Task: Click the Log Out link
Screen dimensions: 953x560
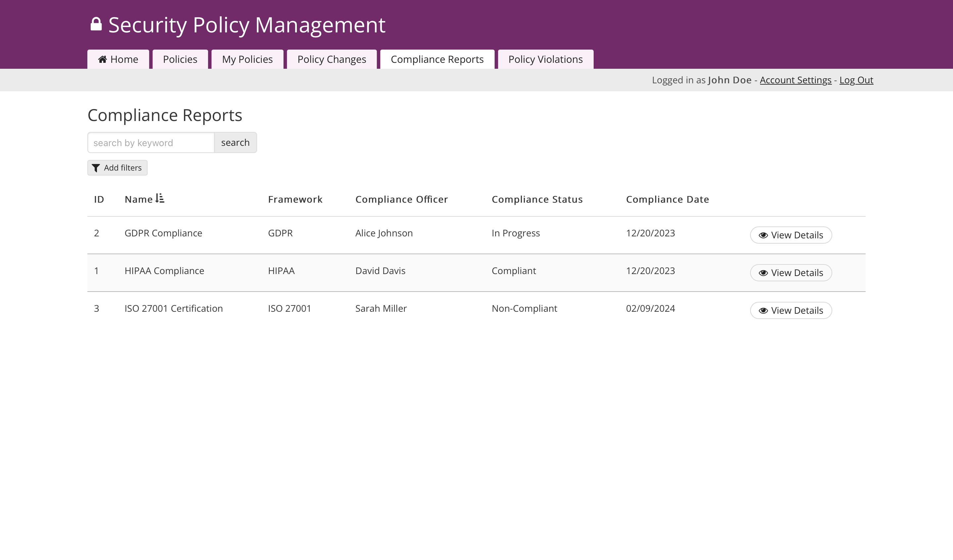Action: tap(856, 80)
